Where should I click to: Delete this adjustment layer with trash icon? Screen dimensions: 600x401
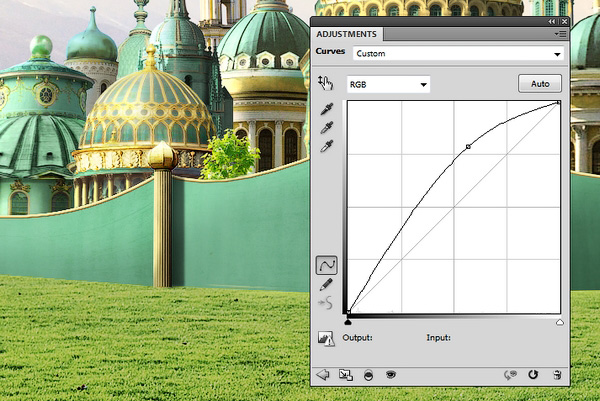point(557,375)
